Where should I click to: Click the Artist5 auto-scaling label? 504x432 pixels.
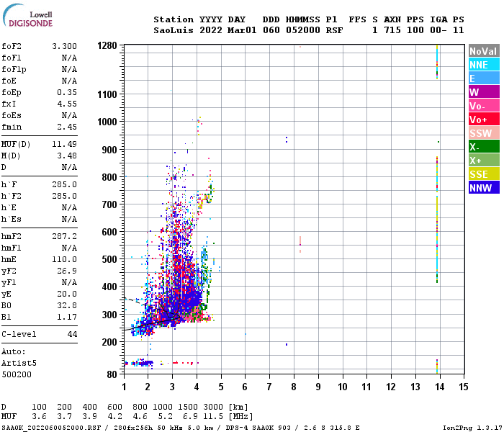pos(19,363)
